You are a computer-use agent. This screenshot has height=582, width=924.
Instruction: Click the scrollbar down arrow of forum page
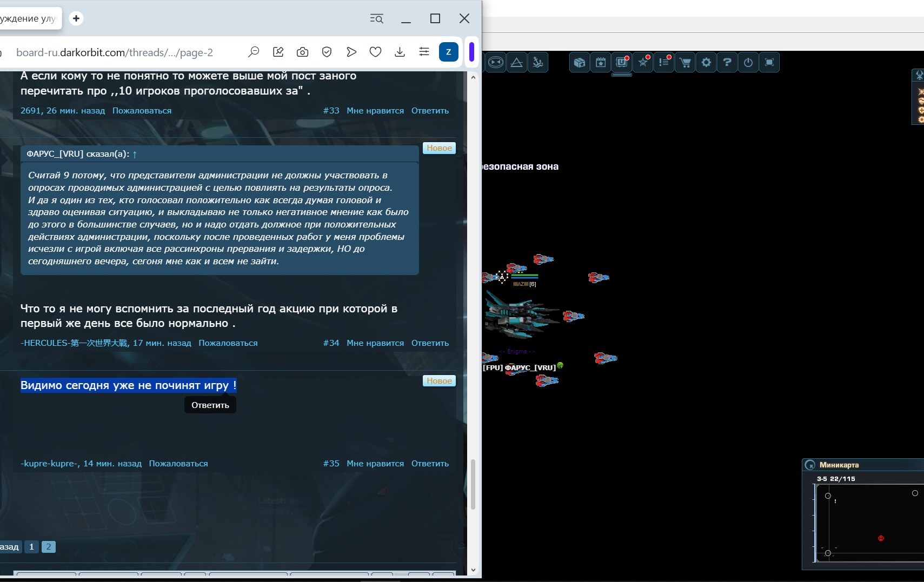click(473, 570)
